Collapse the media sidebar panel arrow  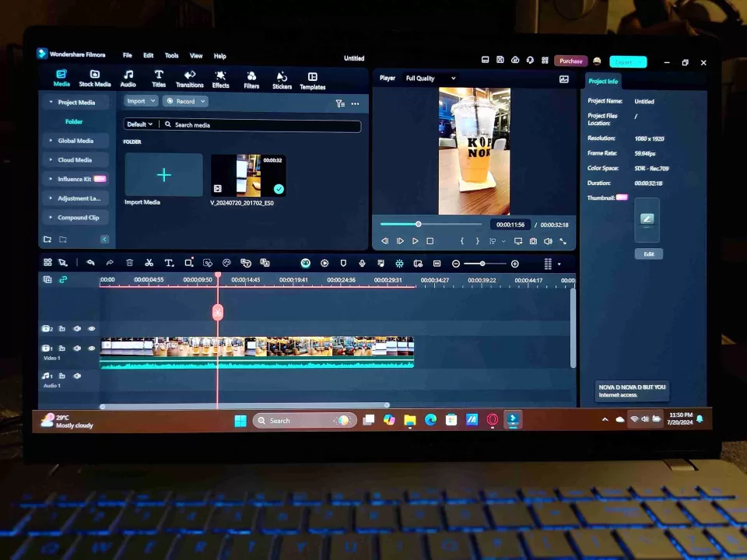(x=105, y=239)
